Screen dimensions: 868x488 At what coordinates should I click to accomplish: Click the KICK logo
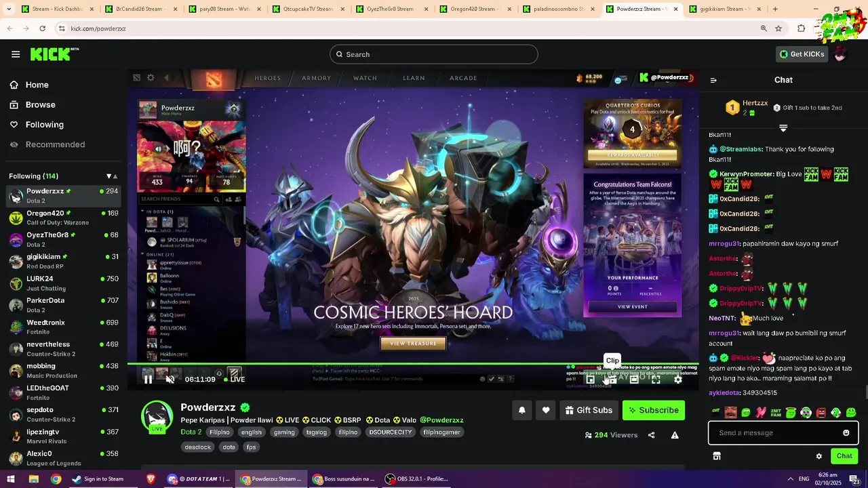tap(54, 54)
